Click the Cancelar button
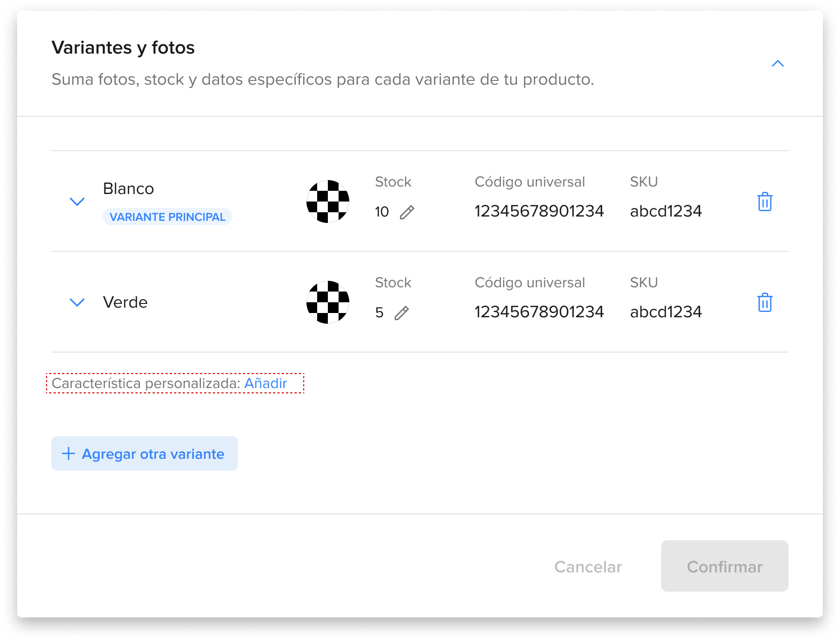This screenshot has height=641, width=840. click(588, 567)
